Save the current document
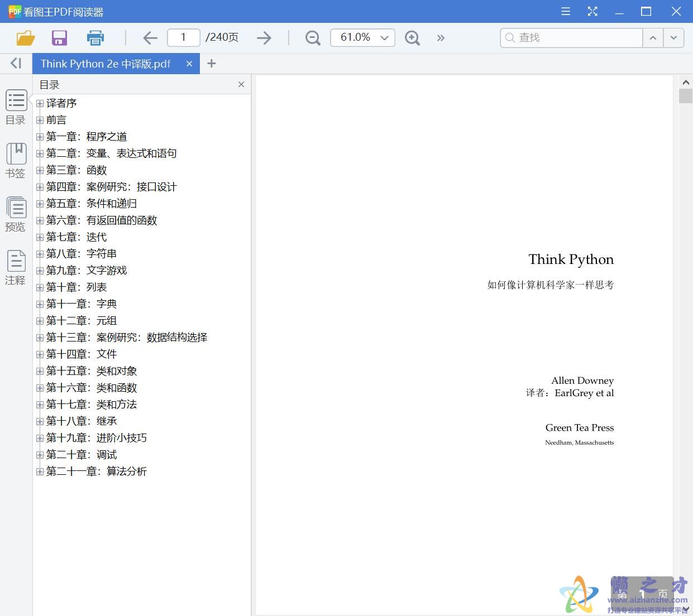This screenshot has height=616, width=693. (59, 37)
